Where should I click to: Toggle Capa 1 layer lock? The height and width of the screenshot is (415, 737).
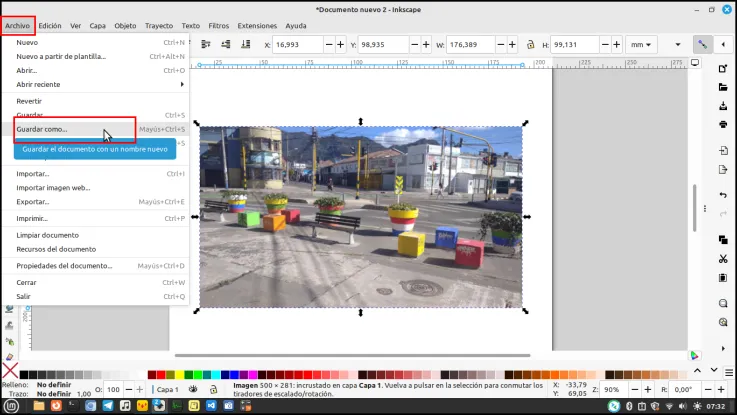click(x=213, y=389)
